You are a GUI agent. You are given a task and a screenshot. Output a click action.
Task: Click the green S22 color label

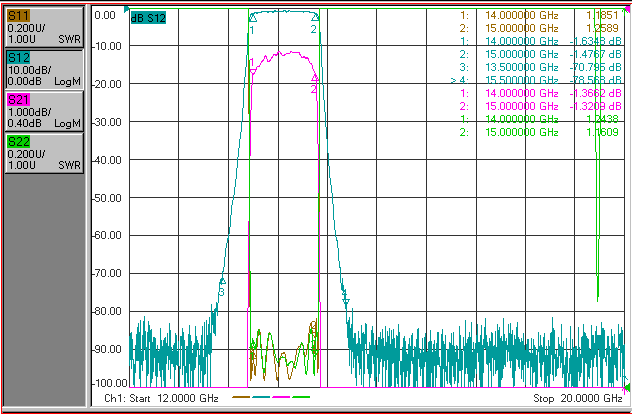19,141
